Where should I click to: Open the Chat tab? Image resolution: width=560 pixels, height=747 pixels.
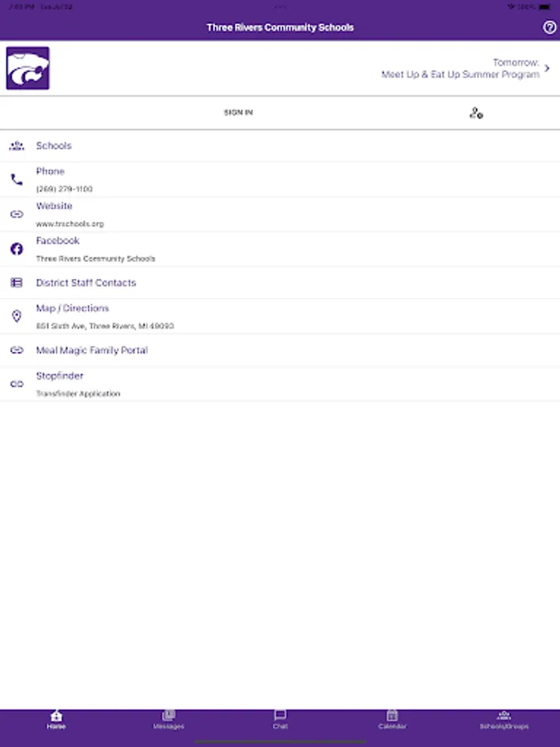pos(280,719)
